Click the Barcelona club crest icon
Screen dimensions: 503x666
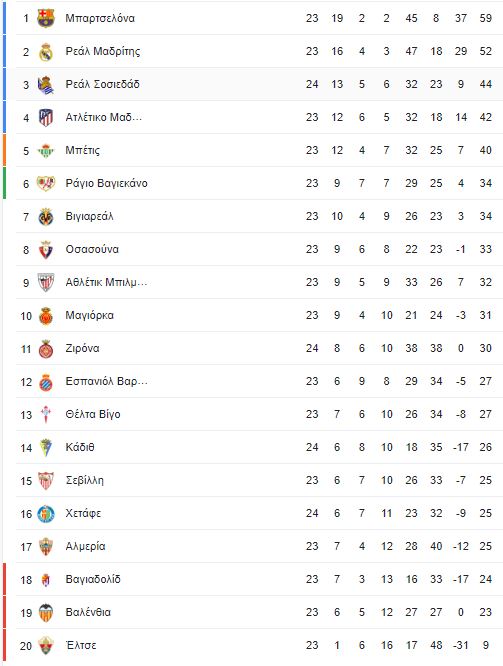(46, 19)
